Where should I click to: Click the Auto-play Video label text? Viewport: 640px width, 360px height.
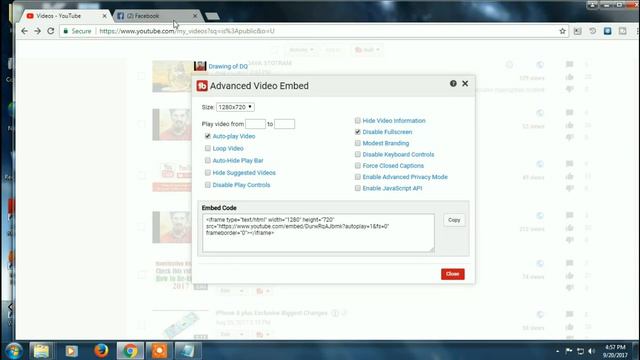(x=234, y=136)
